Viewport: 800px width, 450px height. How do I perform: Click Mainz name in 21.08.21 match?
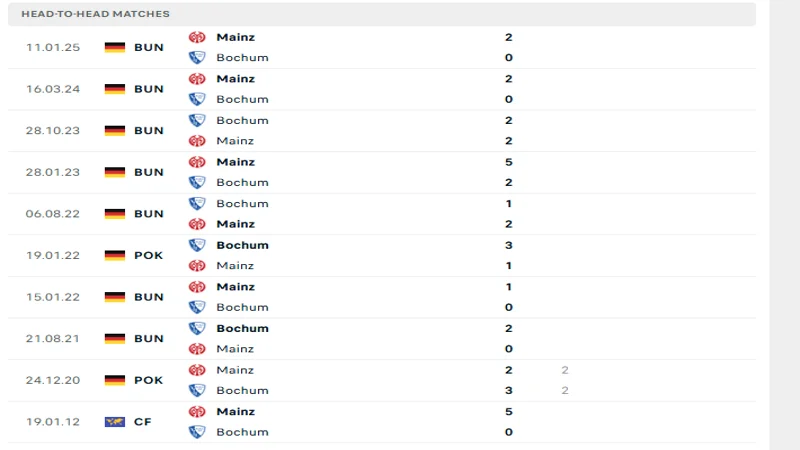[x=235, y=349]
